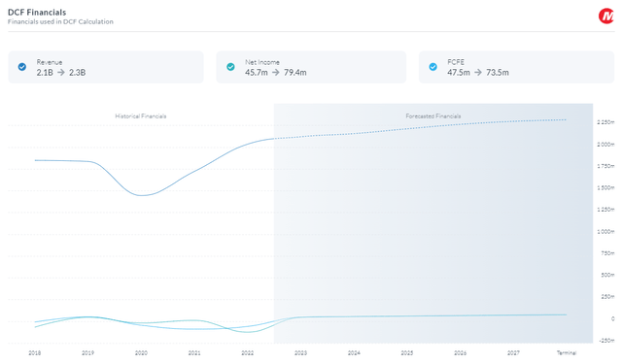Toggle the Net Income series checkbox
Viewport: 622px width, 364px height.
point(230,67)
